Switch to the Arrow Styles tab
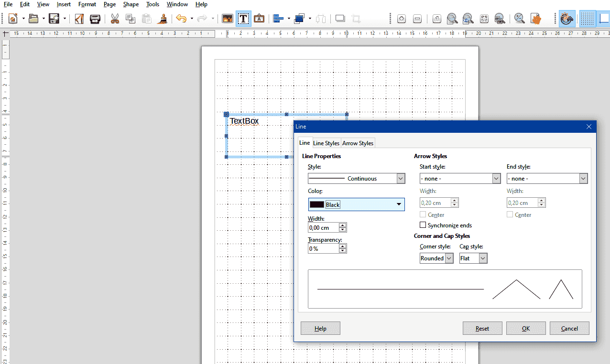610x364 pixels. 358,143
